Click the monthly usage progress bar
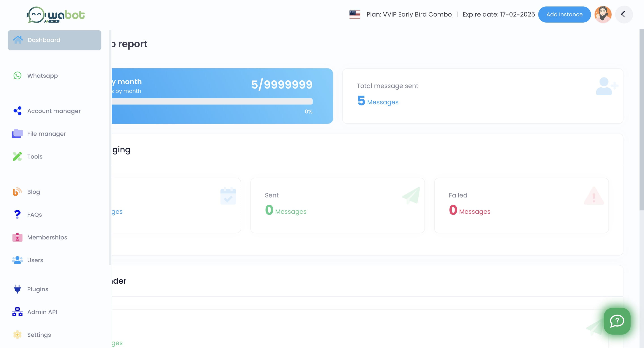 [212, 101]
